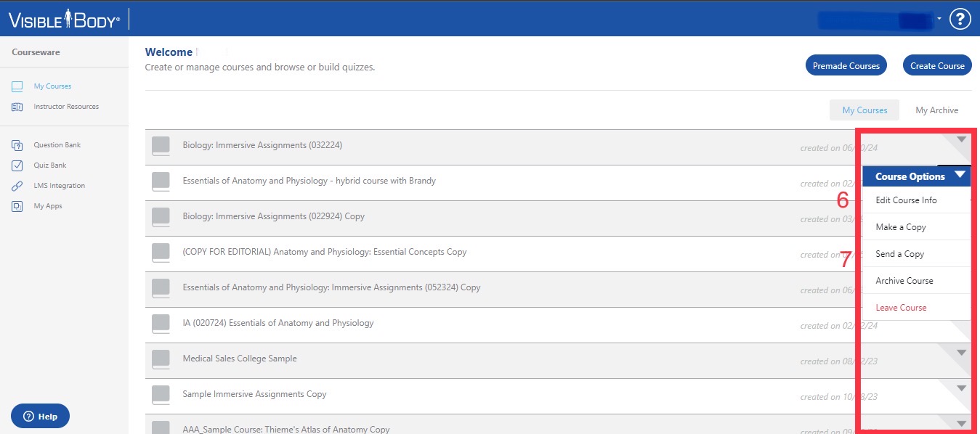Switch to the My Archive tab
This screenshot has width=980, height=434.
[936, 110]
